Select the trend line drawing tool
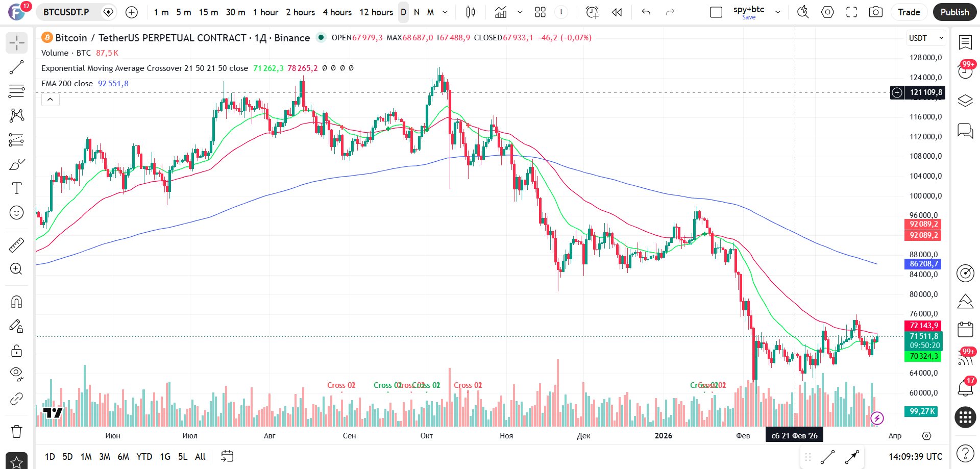980x469 pixels. 17,67
